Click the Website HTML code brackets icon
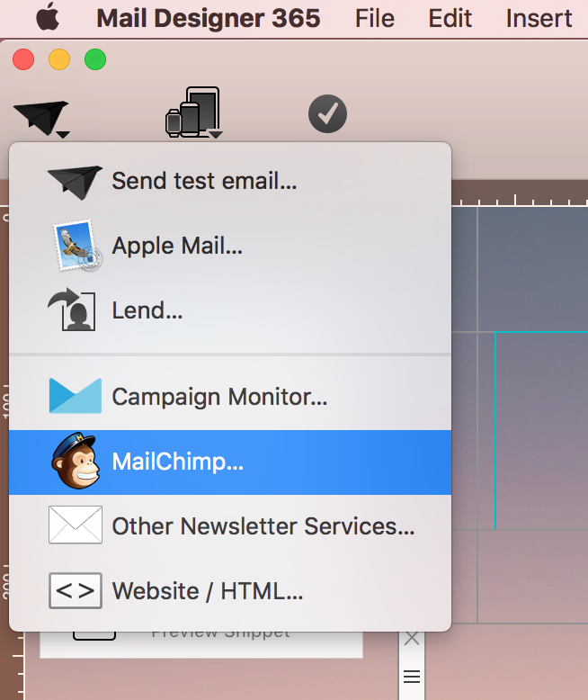The image size is (588, 700). tap(75, 590)
